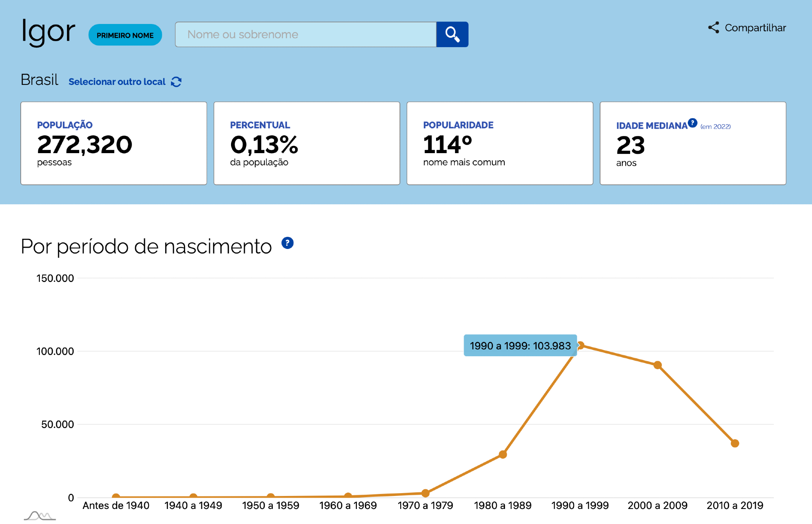
Task: Click the refresh arrows icon next to Selecionar outro local
Action: pos(176,82)
